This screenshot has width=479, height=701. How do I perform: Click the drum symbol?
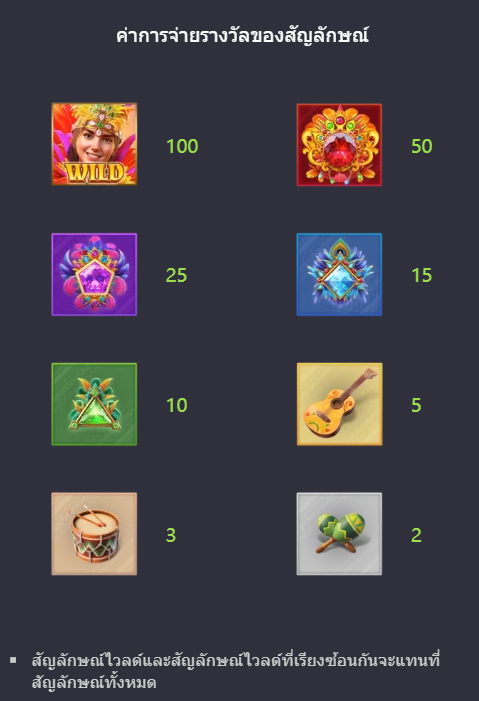[x=94, y=534]
